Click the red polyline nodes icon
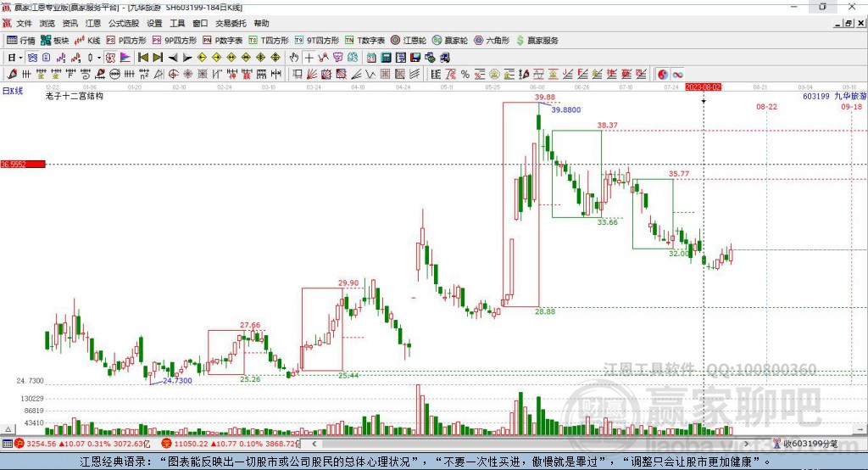 323,58
